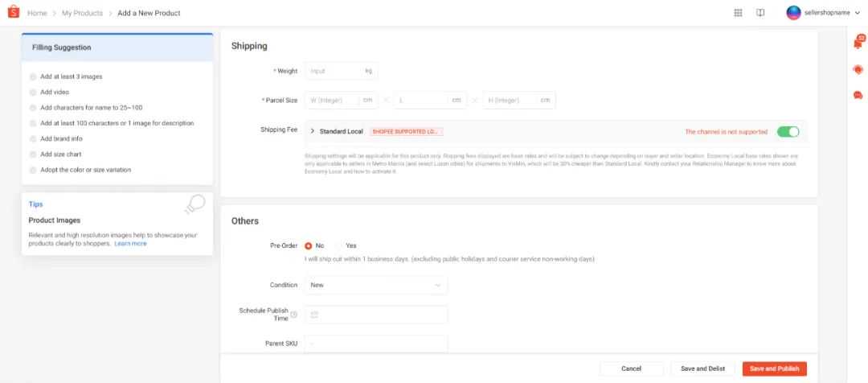Select the Pre-Order "No" radio button
Viewport: 868px width, 383px height.
[x=309, y=245]
